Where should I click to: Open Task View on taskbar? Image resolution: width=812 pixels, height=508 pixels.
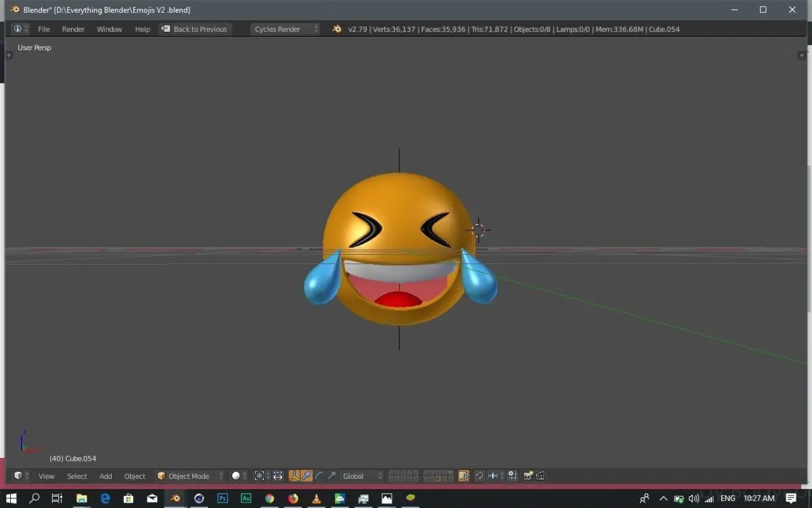(x=57, y=499)
